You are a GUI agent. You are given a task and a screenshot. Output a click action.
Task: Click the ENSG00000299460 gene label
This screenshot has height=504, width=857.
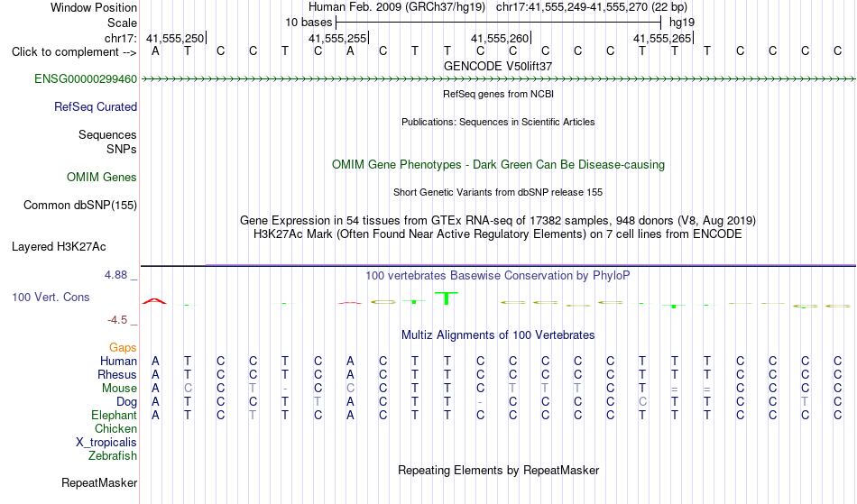[86, 79]
